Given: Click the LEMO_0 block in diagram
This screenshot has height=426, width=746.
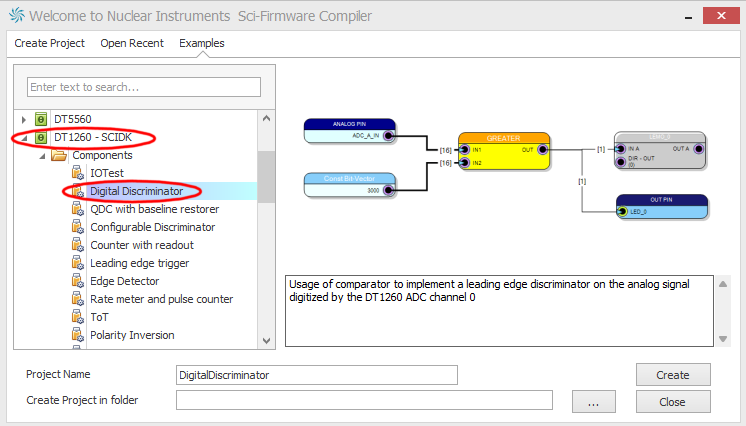Looking at the screenshot, I should point(660,150).
